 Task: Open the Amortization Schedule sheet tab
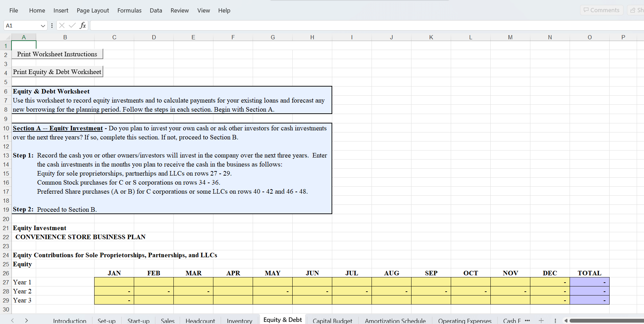click(395, 320)
